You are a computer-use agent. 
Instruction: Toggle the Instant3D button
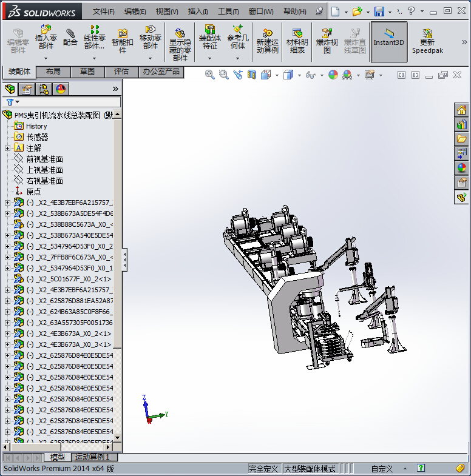pos(389,42)
